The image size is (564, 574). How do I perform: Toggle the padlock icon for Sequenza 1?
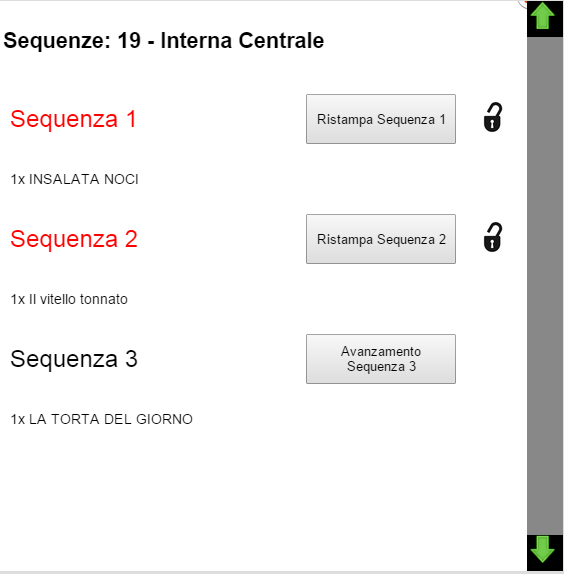[x=493, y=117]
